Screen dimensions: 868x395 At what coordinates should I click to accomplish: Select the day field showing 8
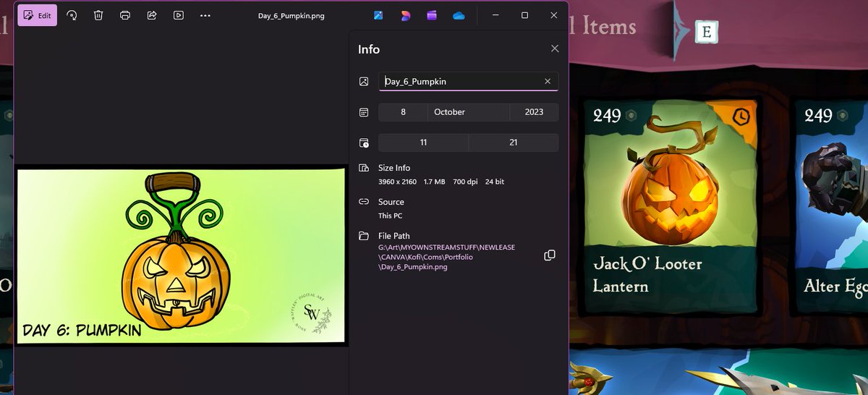point(403,112)
